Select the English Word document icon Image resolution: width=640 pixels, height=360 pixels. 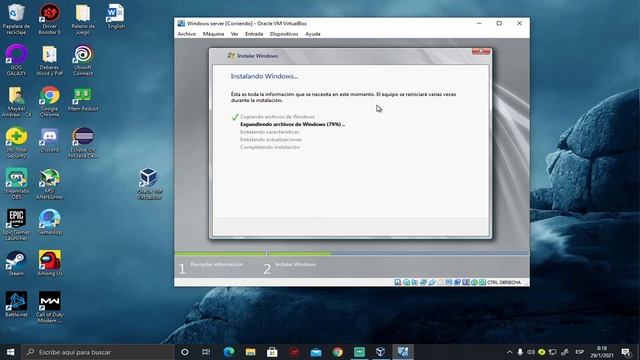click(x=116, y=16)
